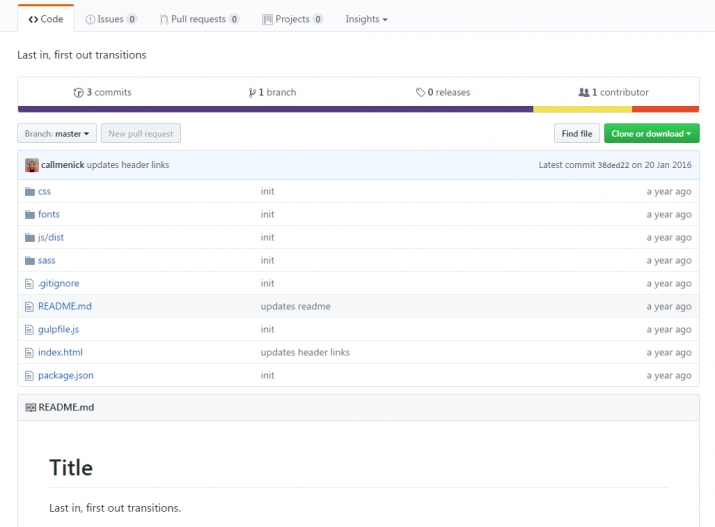Click the contributors people icon

click(x=584, y=93)
